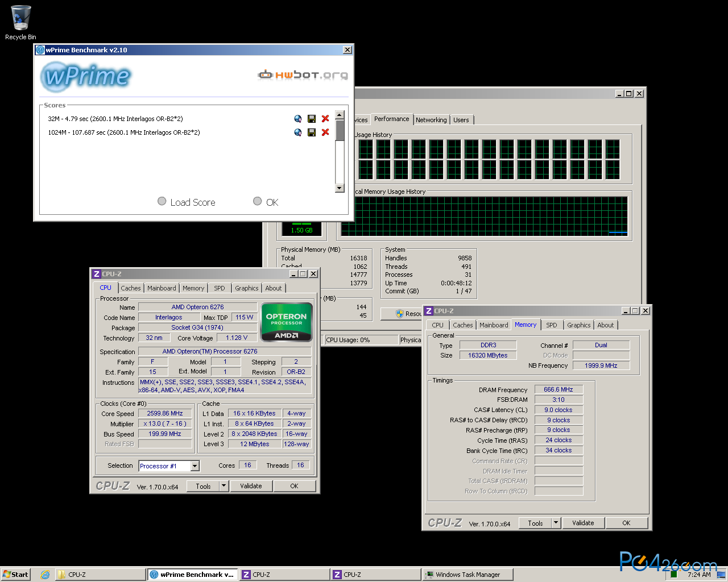The height and width of the screenshot is (582, 728).
Task: Open the Memory tab in CPU window
Action: coord(193,288)
